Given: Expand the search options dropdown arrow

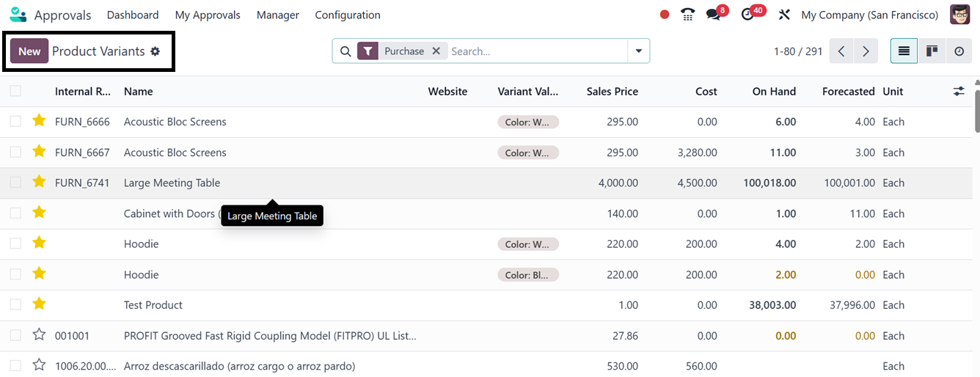Looking at the screenshot, I should point(639,51).
